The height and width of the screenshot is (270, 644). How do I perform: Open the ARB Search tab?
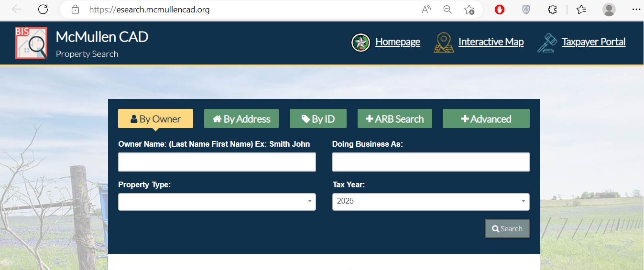tap(394, 119)
